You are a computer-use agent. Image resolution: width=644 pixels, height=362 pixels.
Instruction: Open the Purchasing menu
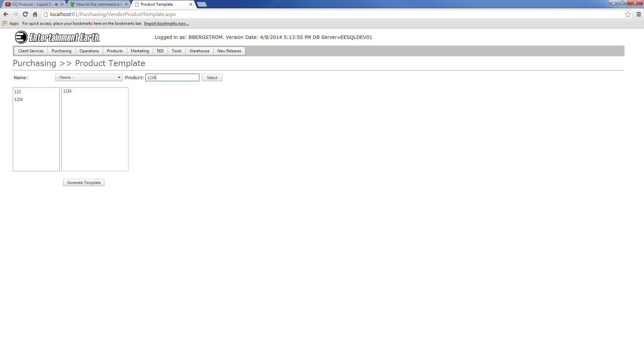(x=61, y=51)
